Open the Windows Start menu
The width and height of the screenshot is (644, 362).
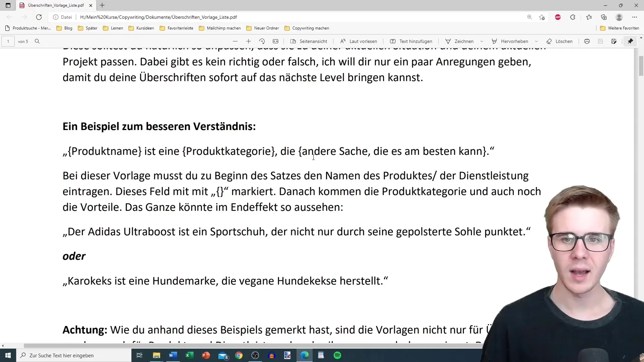point(8,355)
